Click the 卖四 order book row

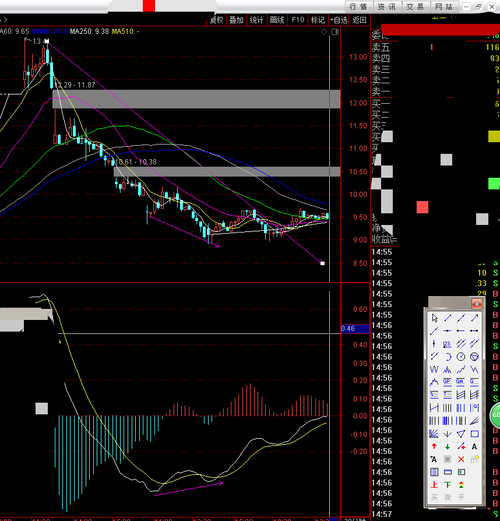[x=435, y=58]
